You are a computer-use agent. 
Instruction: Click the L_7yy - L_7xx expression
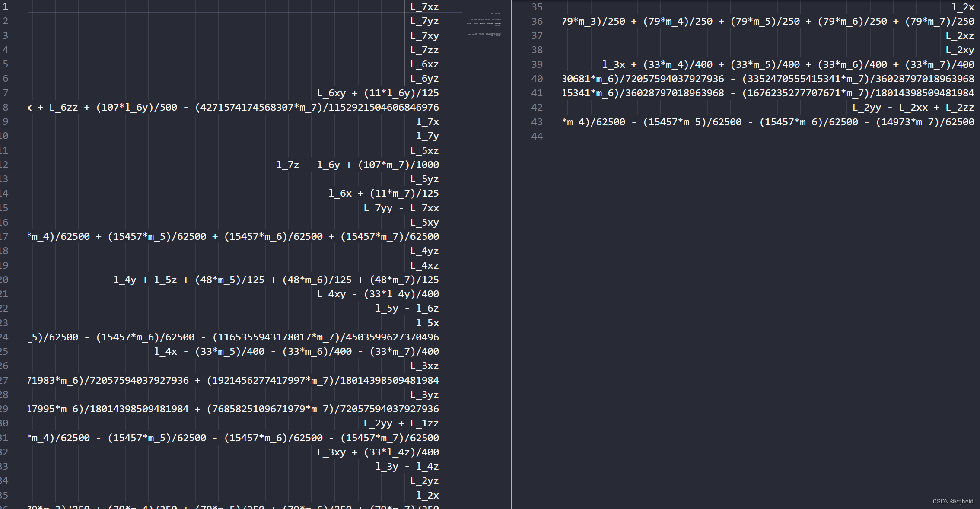401,208
